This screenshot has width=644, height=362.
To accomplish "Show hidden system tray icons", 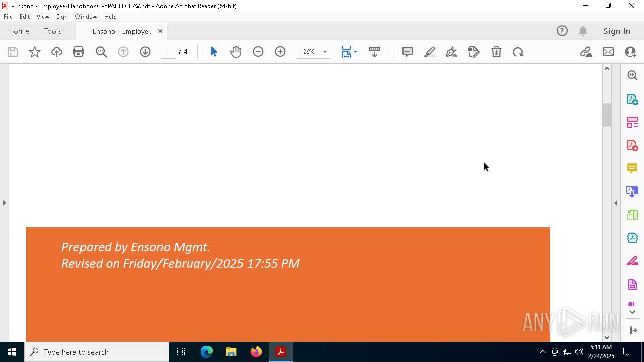I will click(x=542, y=352).
